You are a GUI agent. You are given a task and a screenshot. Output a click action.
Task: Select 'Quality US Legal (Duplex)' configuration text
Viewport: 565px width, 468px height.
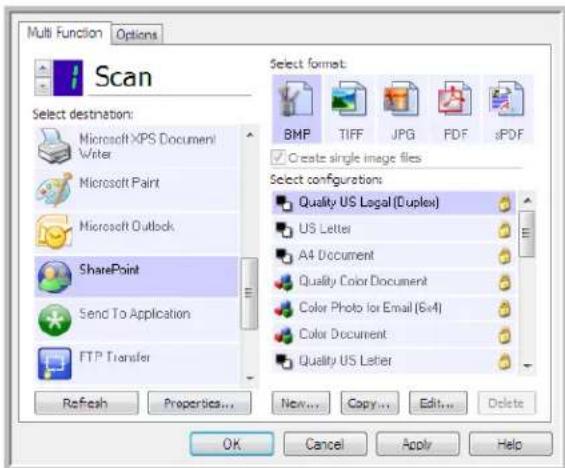pos(369,202)
